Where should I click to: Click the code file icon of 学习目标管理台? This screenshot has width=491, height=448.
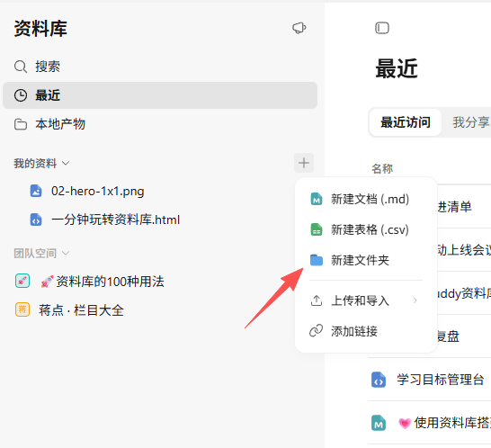coord(379,380)
